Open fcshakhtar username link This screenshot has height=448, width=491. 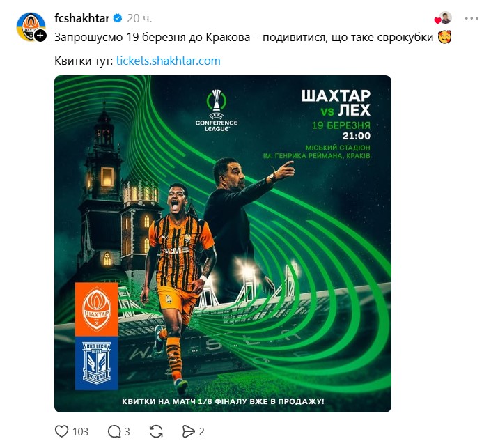click(81, 18)
